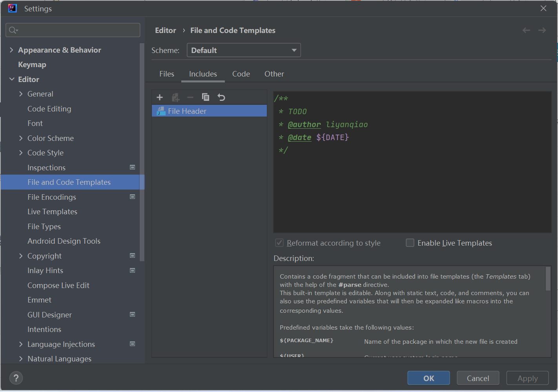This screenshot has width=558, height=392.
Task: Click the project-level icon beside File Encodings
Action: point(133,197)
